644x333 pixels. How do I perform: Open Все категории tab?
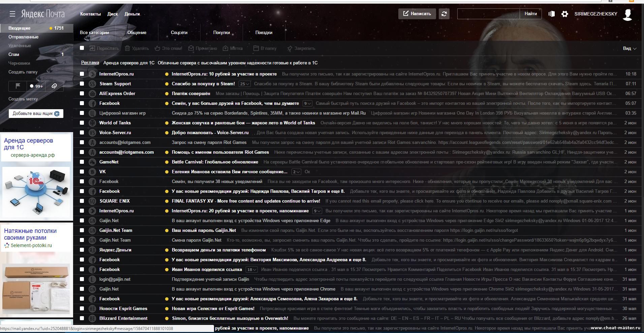point(94,32)
